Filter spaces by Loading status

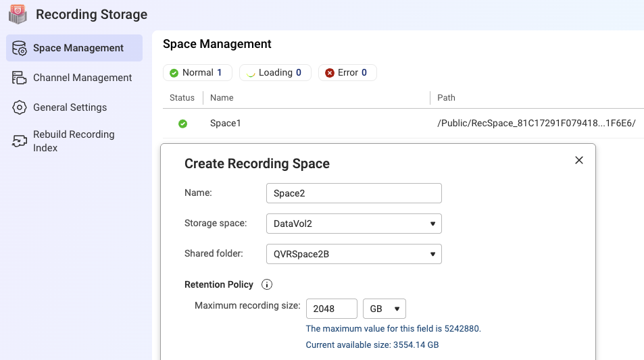(275, 73)
